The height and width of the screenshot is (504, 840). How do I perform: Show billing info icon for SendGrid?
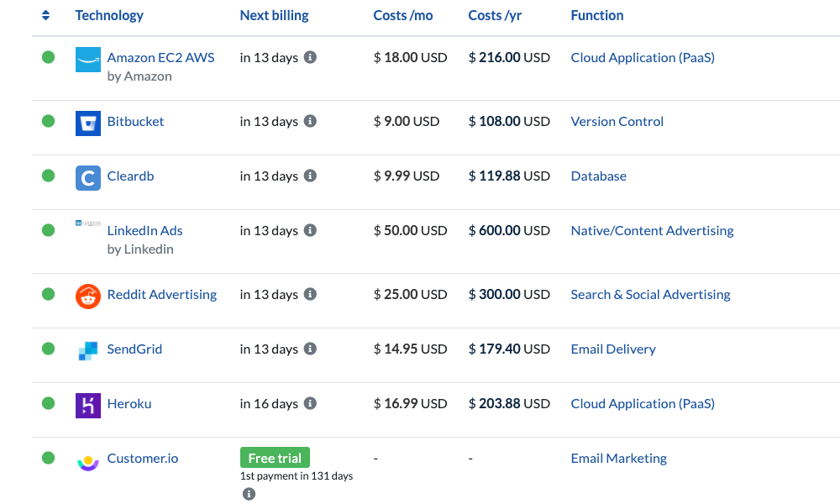point(310,349)
